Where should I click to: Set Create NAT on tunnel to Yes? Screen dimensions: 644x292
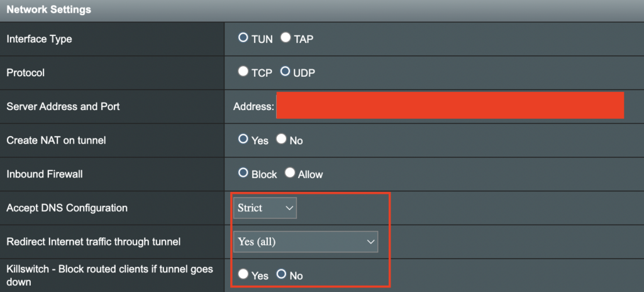click(243, 139)
